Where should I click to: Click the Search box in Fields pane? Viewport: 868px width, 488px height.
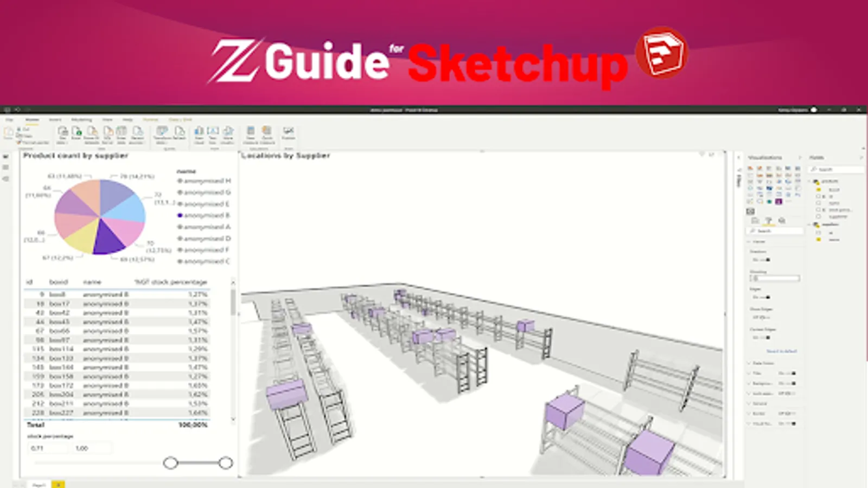[x=836, y=170]
